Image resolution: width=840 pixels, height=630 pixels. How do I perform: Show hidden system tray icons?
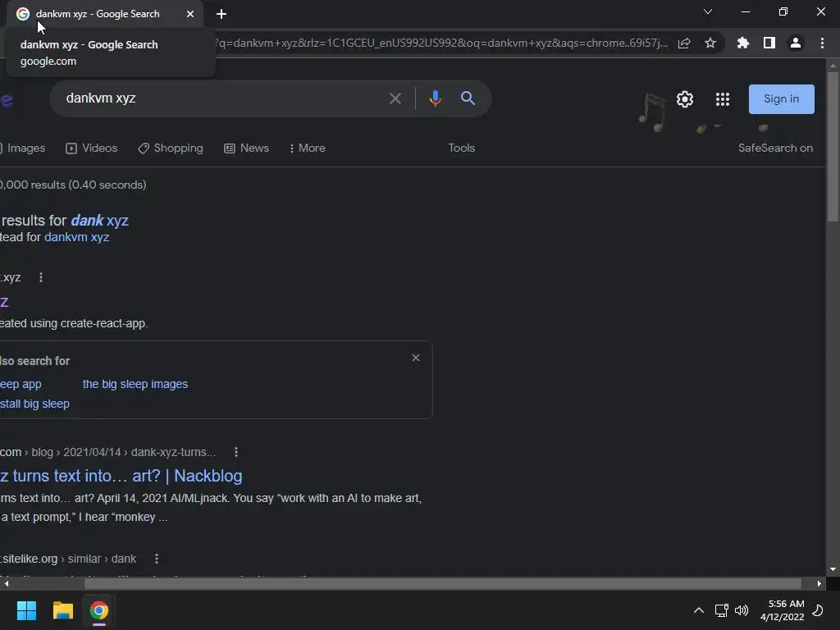tap(699, 610)
